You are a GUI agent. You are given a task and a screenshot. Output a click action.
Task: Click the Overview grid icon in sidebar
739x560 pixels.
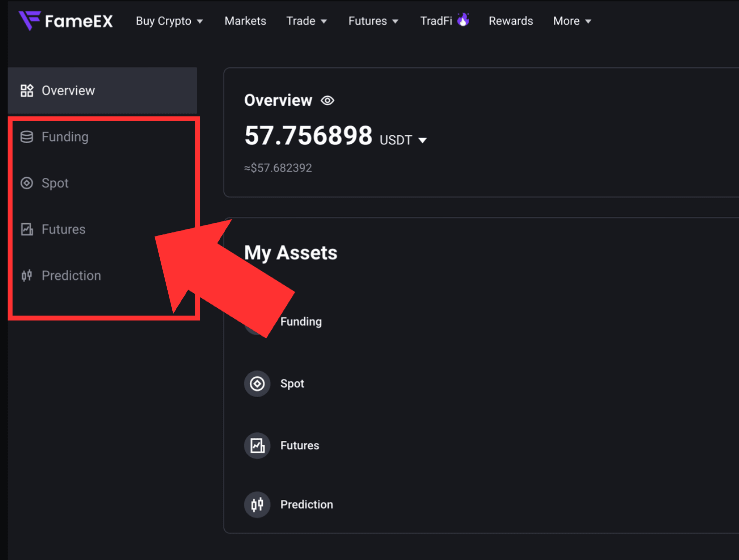(27, 91)
